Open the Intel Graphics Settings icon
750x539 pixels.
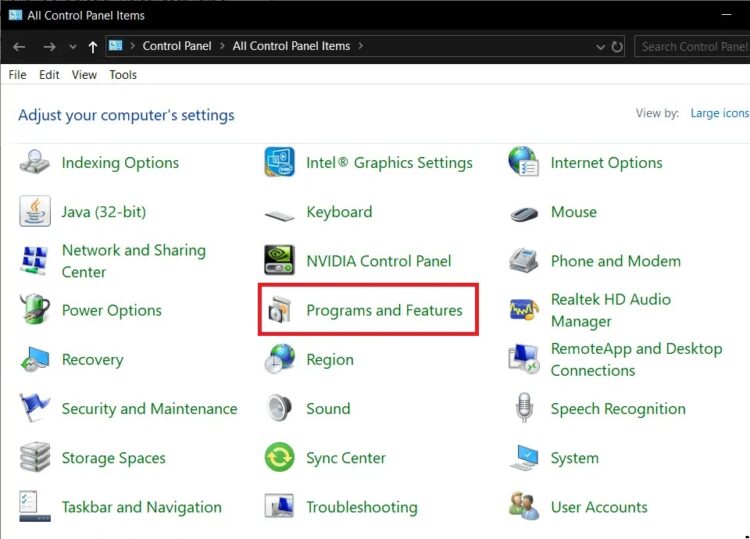coord(279,163)
